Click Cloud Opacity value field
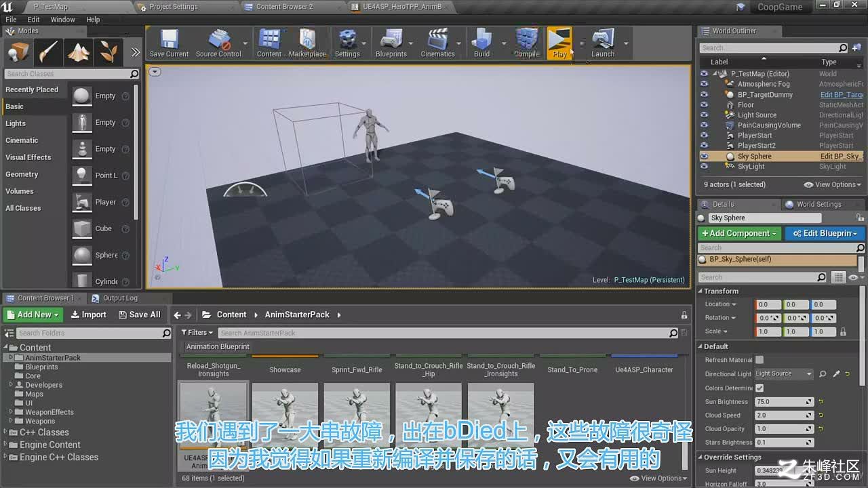 pos(785,428)
